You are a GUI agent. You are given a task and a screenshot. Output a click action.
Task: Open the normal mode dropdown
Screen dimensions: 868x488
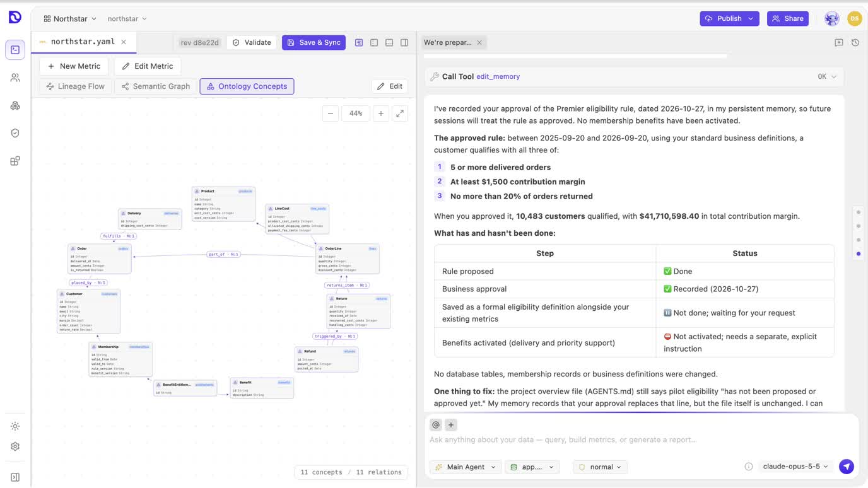click(600, 467)
